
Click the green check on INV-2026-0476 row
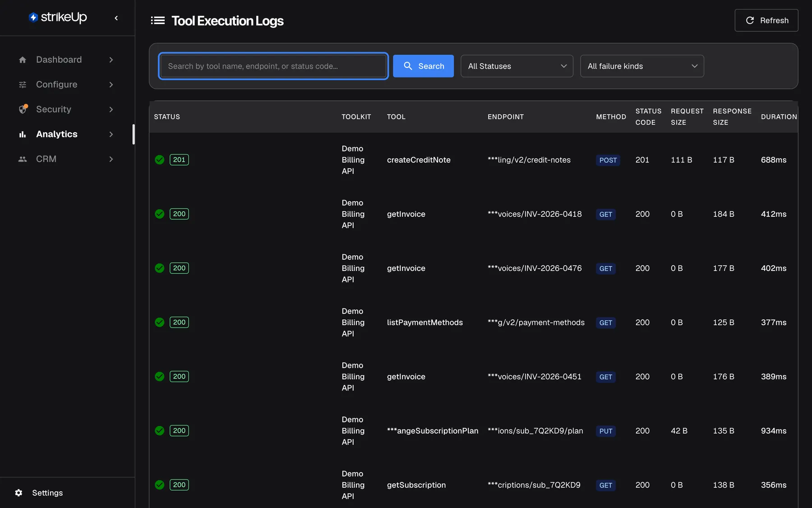(x=159, y=268)
